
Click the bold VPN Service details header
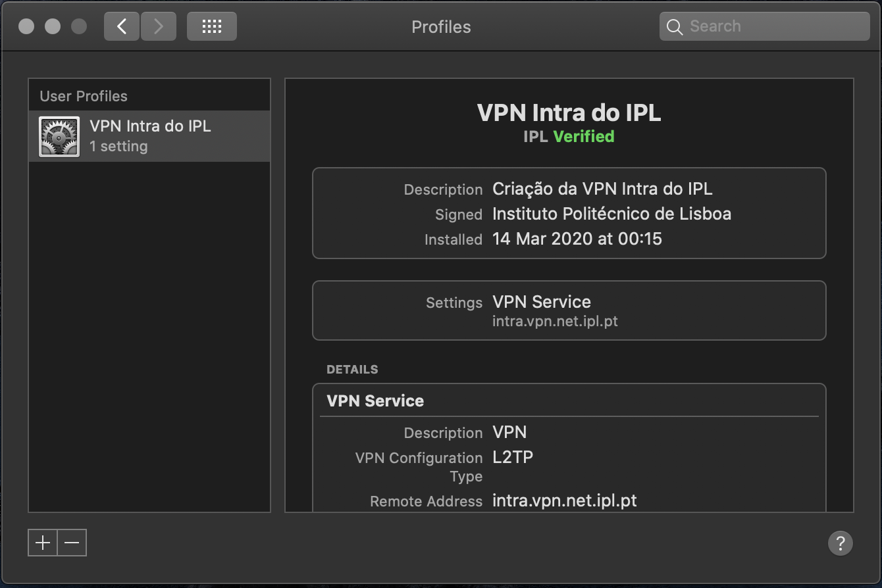375,401
